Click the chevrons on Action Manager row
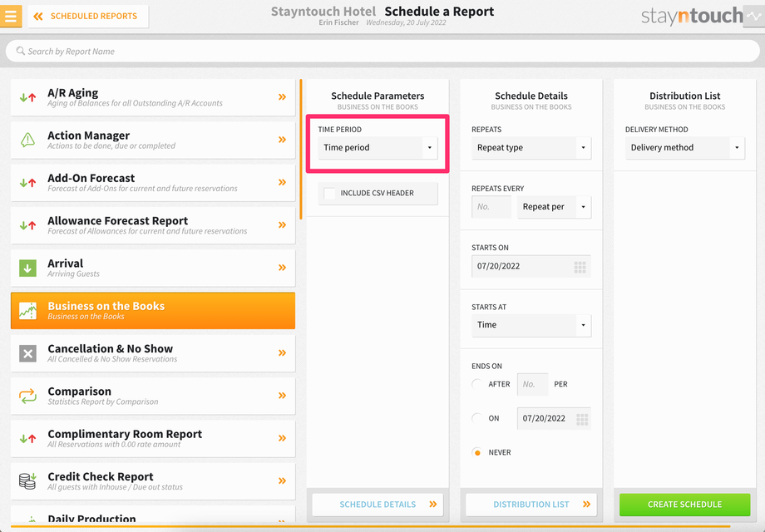 (x=282, y=140)
